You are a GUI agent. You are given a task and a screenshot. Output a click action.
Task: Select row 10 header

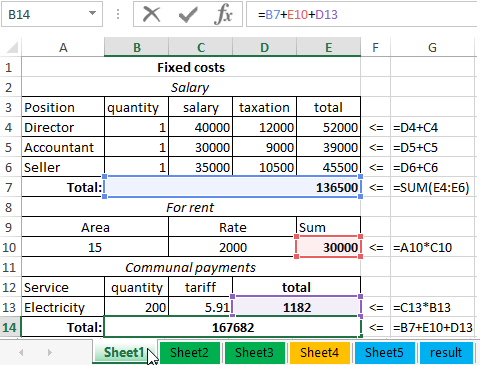click(10, 247)
